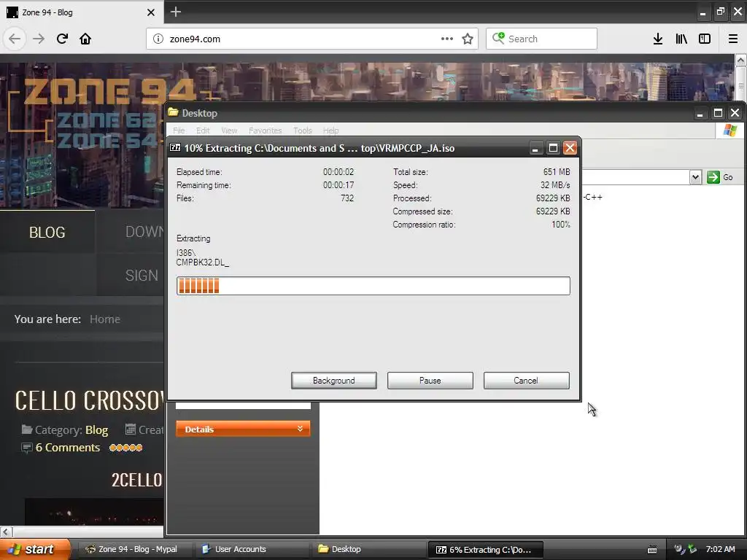Pause the extraction

point(430,381)
